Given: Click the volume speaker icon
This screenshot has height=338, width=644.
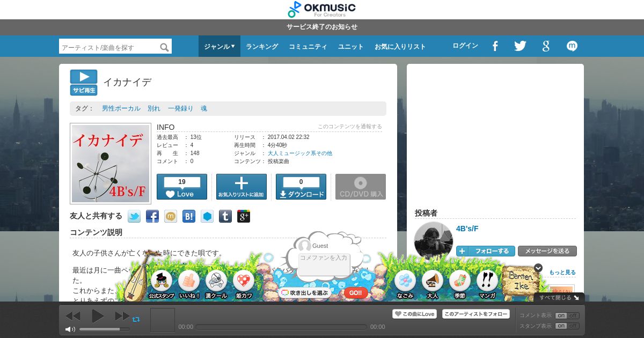Looking at the screenshot, I should tap(70, 329).
